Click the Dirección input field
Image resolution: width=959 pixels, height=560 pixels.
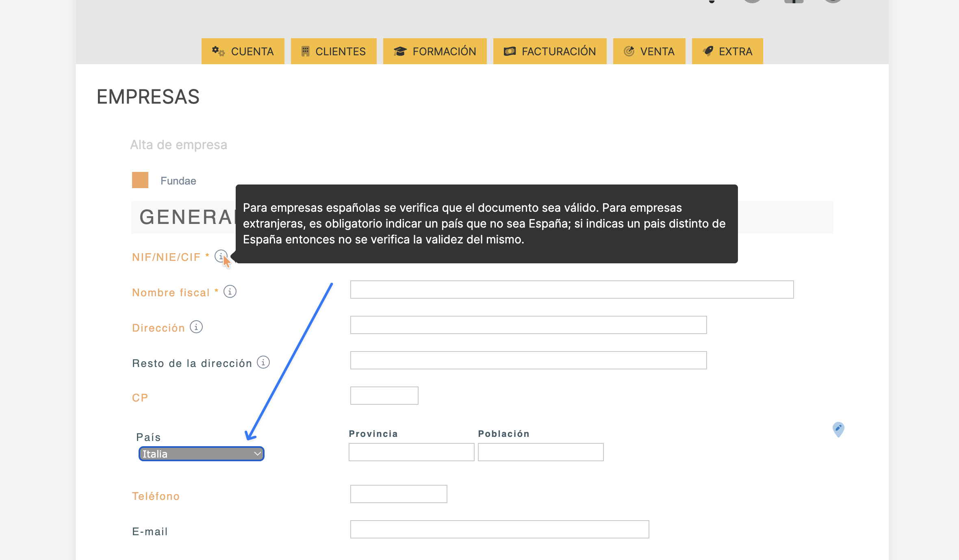pos(528,325)
